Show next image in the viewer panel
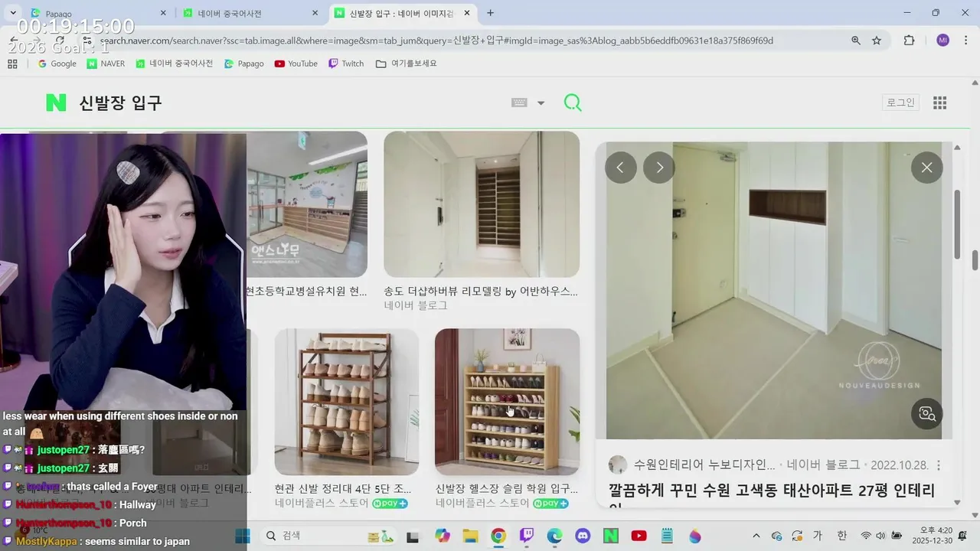The width and height of the screenshot is (980, 551). (x=659, y=168)
